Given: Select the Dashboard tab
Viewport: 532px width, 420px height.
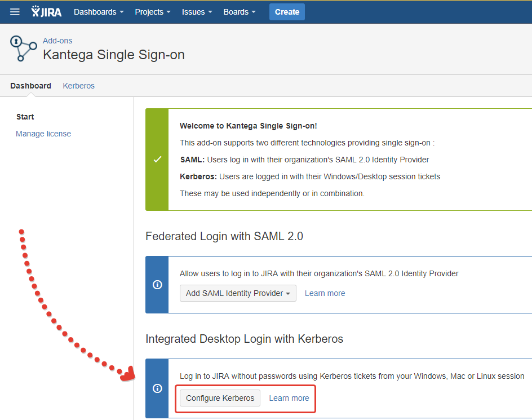Looking at the screenshot, I should coord(30,86).
